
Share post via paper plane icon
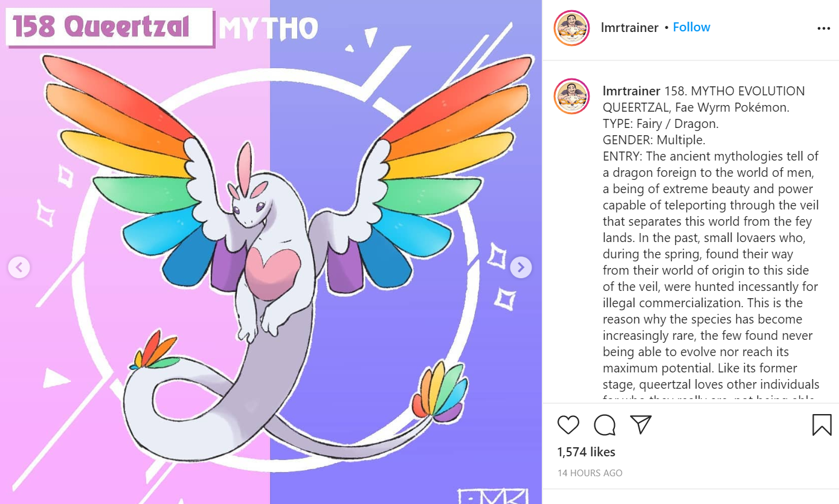click(x=641, y=425)
